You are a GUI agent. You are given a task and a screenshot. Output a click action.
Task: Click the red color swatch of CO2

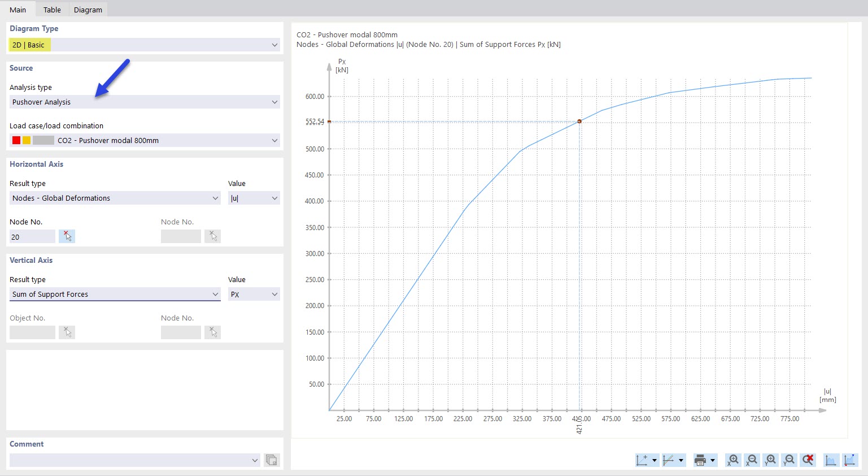[16, 140]
